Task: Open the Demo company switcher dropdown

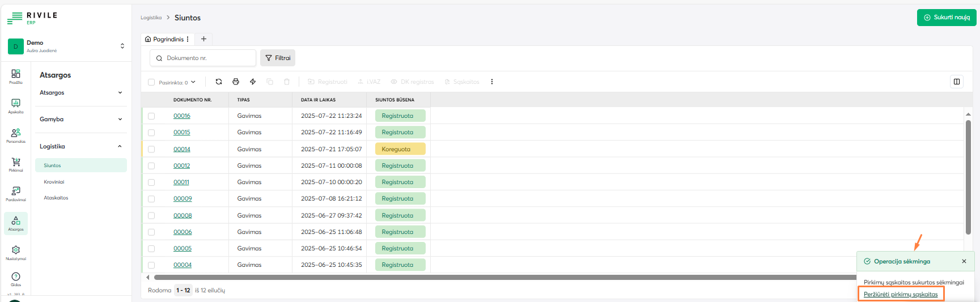Action: [x=67, y=46]
